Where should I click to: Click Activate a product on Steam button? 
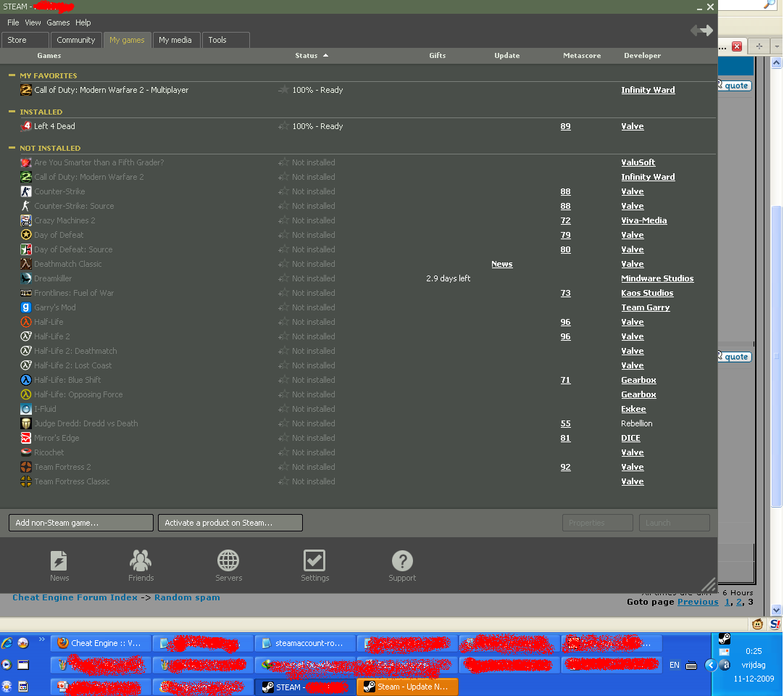(230, 523)
